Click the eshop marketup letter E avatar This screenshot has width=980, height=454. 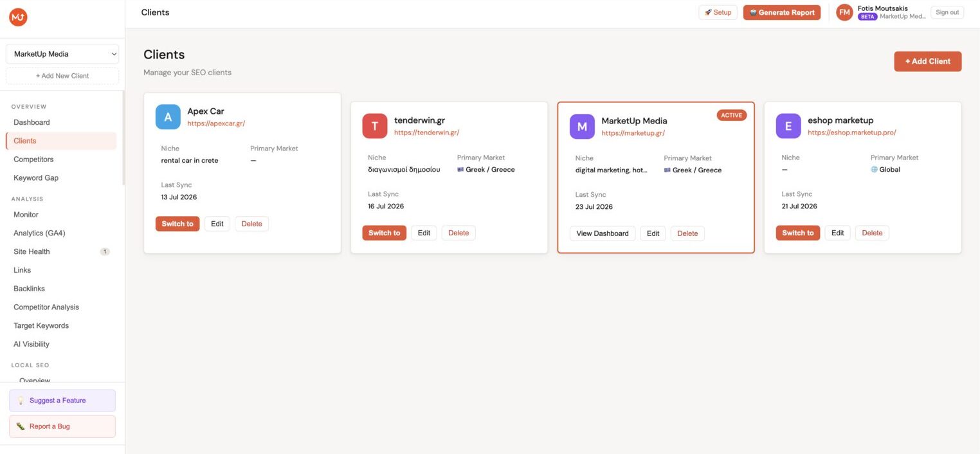pos(788,126)
